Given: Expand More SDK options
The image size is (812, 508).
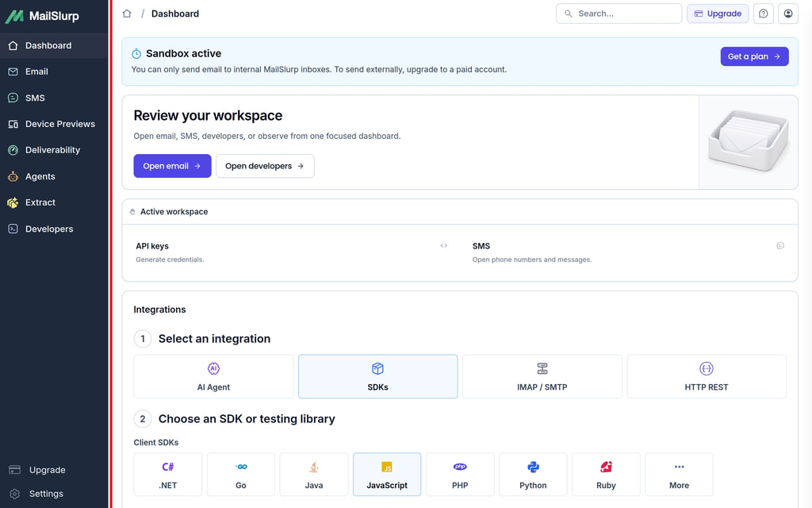Looking at the screenshot, I should pos(679,475).
